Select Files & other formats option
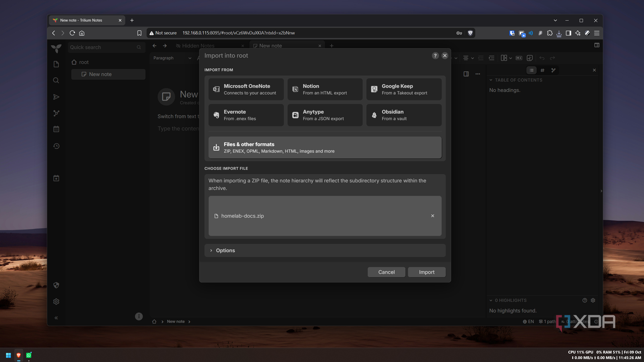The width and height of the screenshot is (644, 362). click(x=325, y=147)
